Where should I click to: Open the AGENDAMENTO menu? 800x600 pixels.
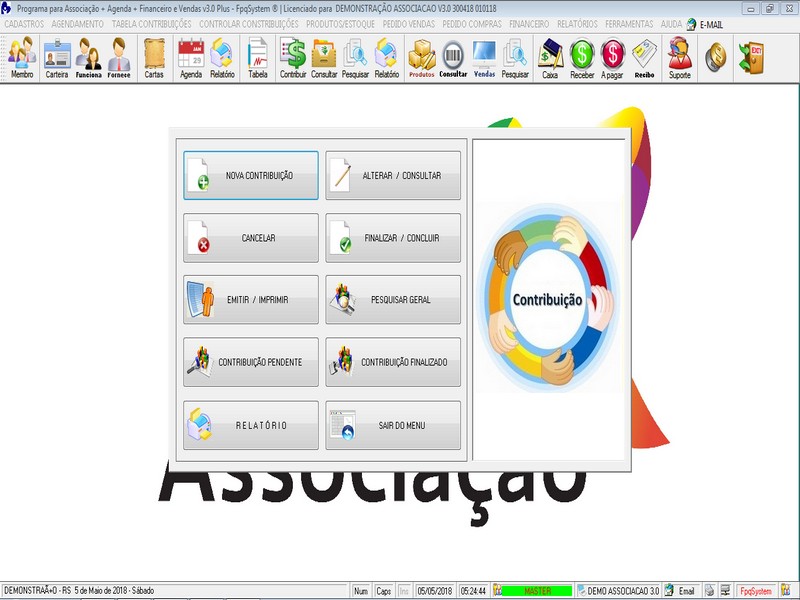[x=78, y=24]
